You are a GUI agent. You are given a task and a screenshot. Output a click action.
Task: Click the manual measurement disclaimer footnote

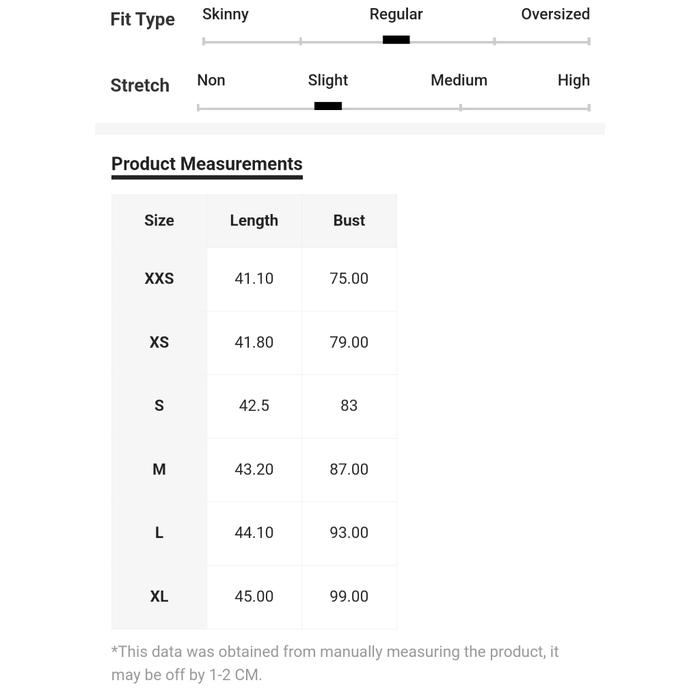coord(335,663)
